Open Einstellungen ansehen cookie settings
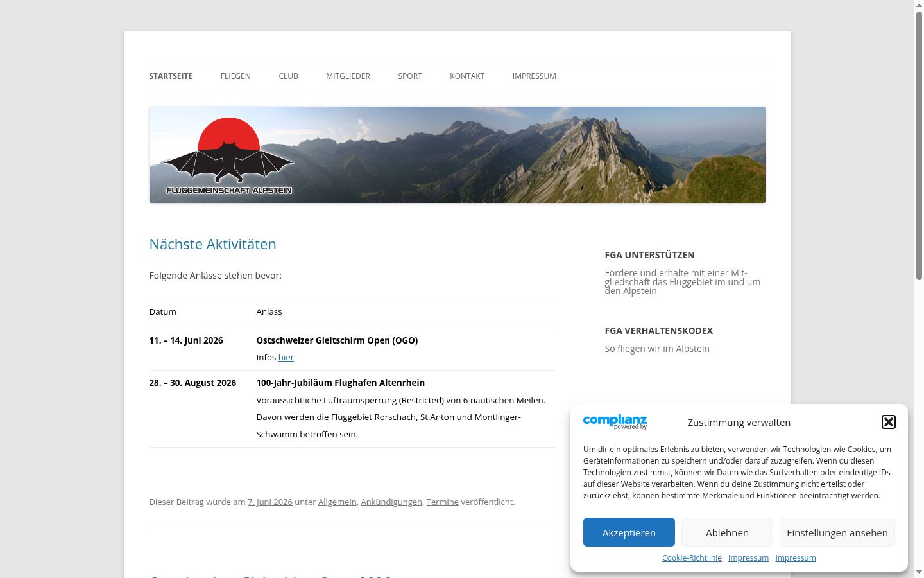This screenshot has height=578, width=924. click(837, 532)
